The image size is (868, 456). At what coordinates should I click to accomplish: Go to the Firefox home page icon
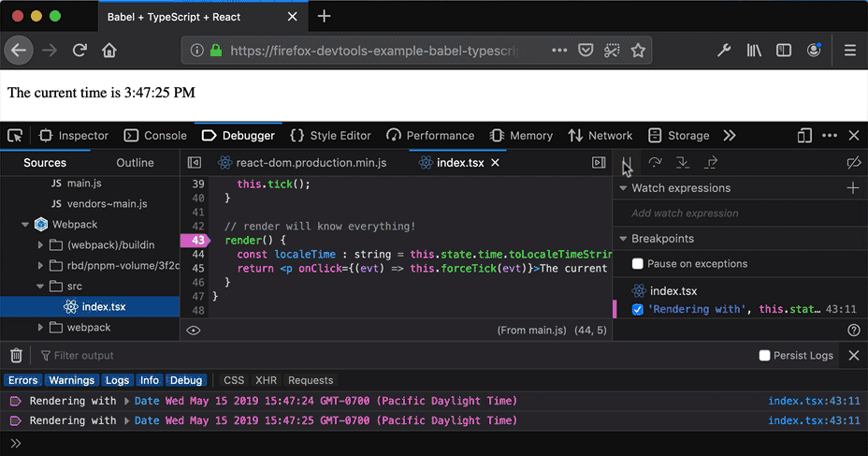(109, 51)
